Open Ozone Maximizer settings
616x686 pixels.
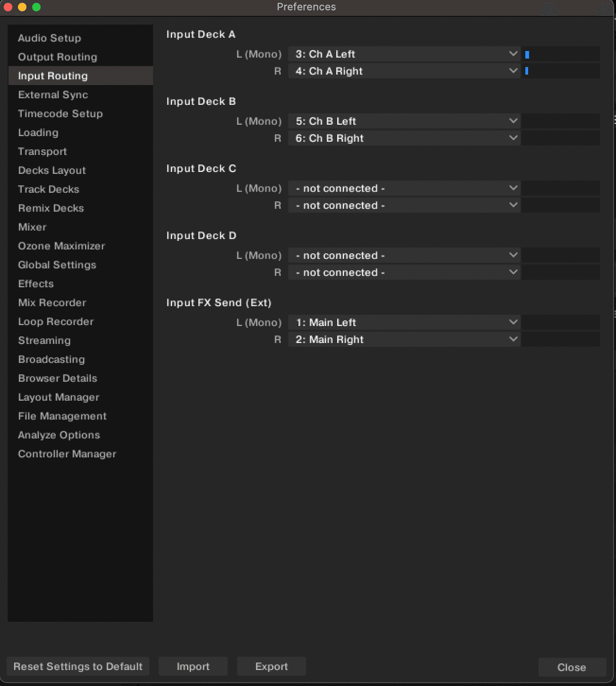pos(61,246)
